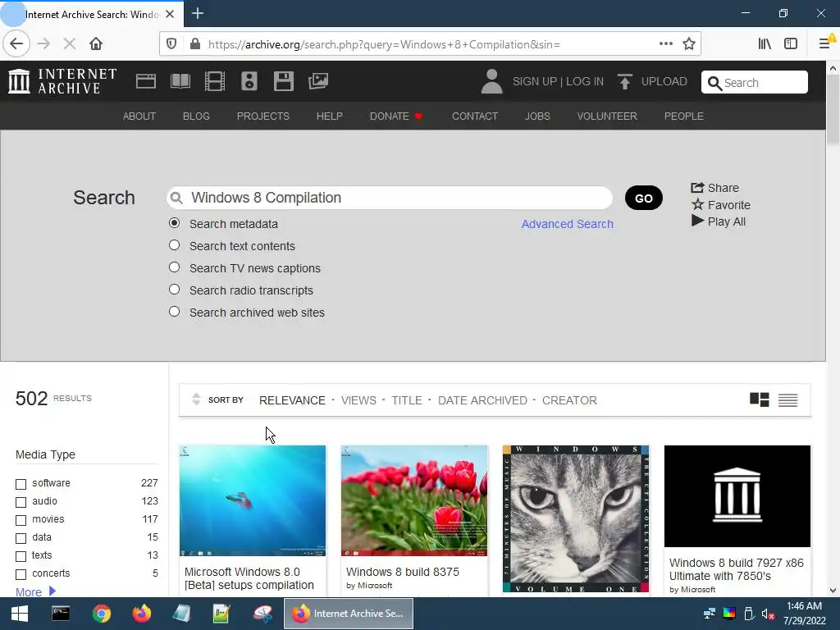The image size is (840, 630).
Task: Open Windows Start menu
Action: pos(20,614)
